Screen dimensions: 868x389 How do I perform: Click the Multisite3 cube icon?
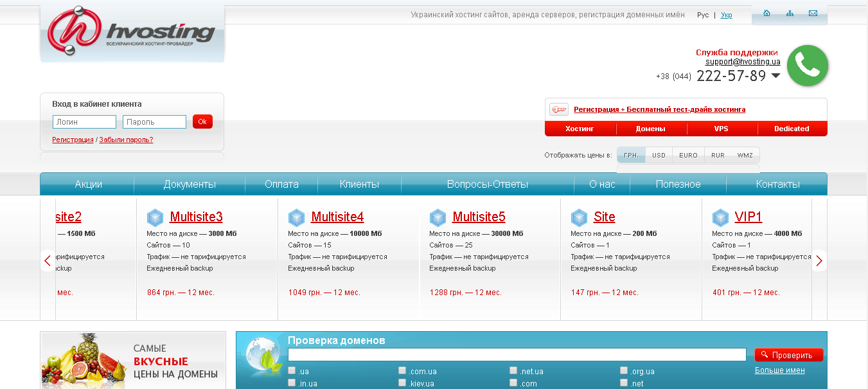(x=155, y=217)
